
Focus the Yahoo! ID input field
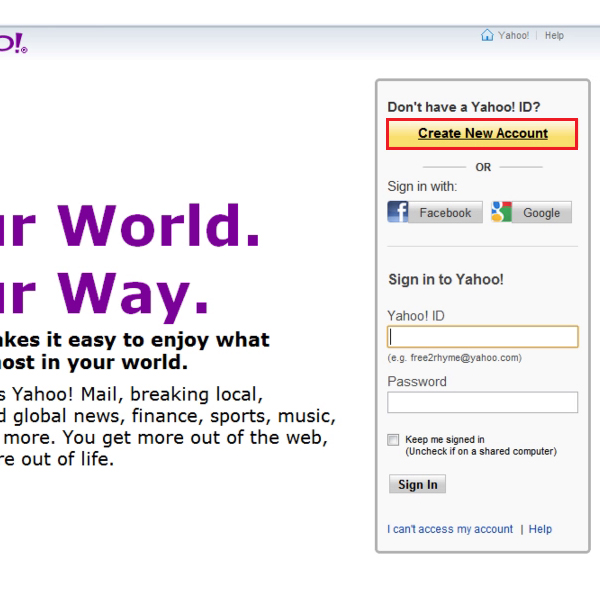pyautogui.click(x=483, y=337)
